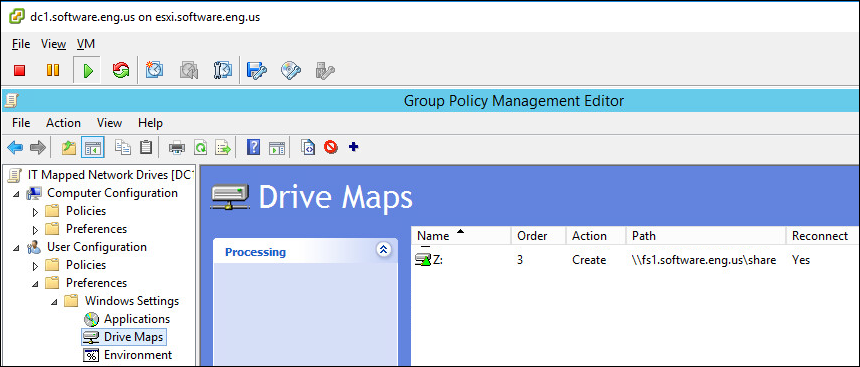This screenshot has width=860, height=367.
Task: Click the Order value 3
Action: click(520, 260)
